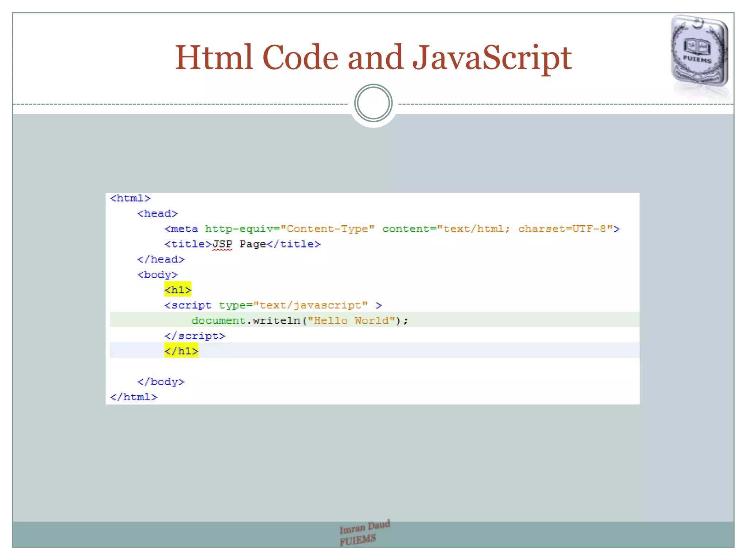This screenshot has width=747, height=560.
Task: Click the script type="text/javascript" line
Action: click(x=273, y=306)
